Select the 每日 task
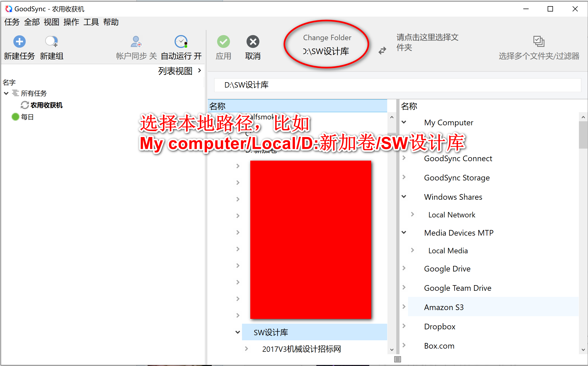The width and height of the screenshot is (588, 366). pyautogui.click(x=27, y=117)
